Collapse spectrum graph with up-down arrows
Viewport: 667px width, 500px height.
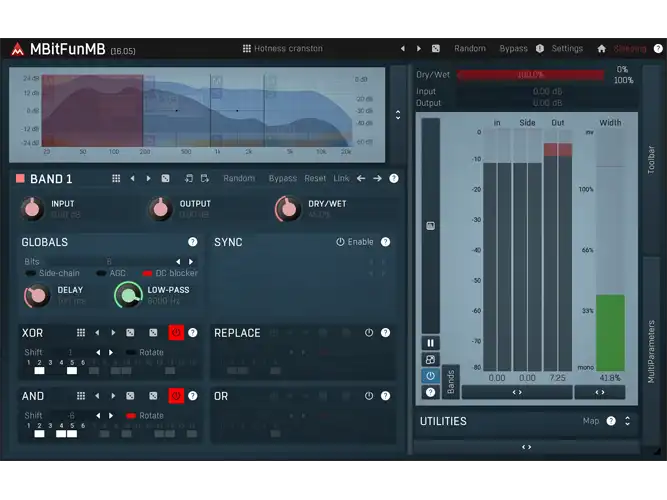[398, 114]
